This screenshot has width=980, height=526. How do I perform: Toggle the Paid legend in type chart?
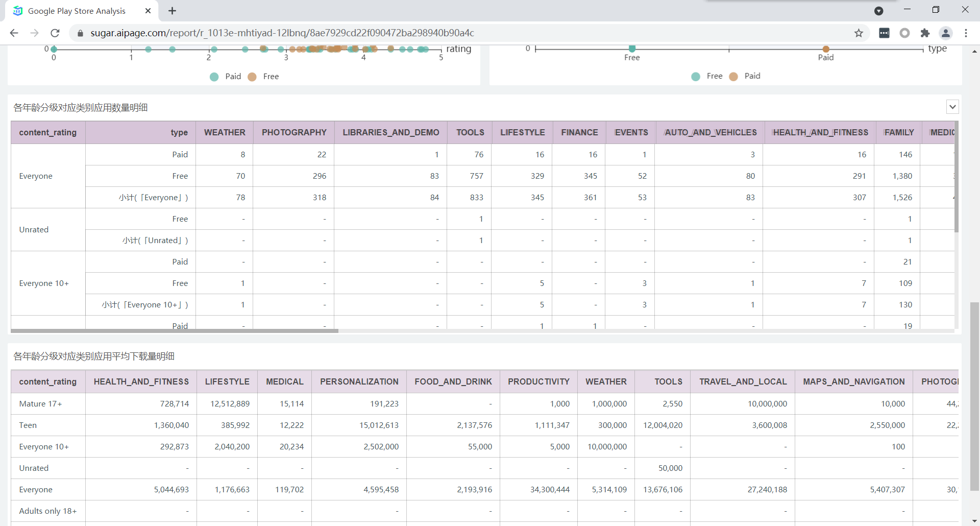pyautogui.click(x=745, y=76)
